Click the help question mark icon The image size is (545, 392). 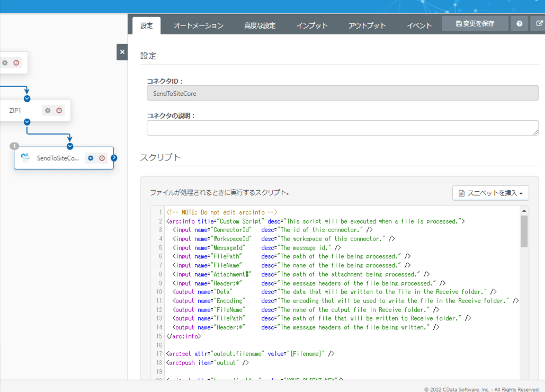click(x=520, y=24)
